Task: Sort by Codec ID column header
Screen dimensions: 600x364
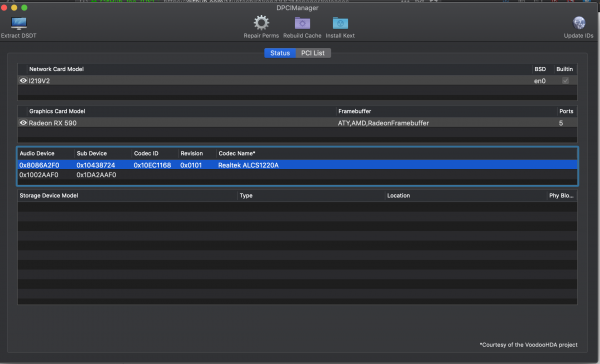Action: click(146, 153)
